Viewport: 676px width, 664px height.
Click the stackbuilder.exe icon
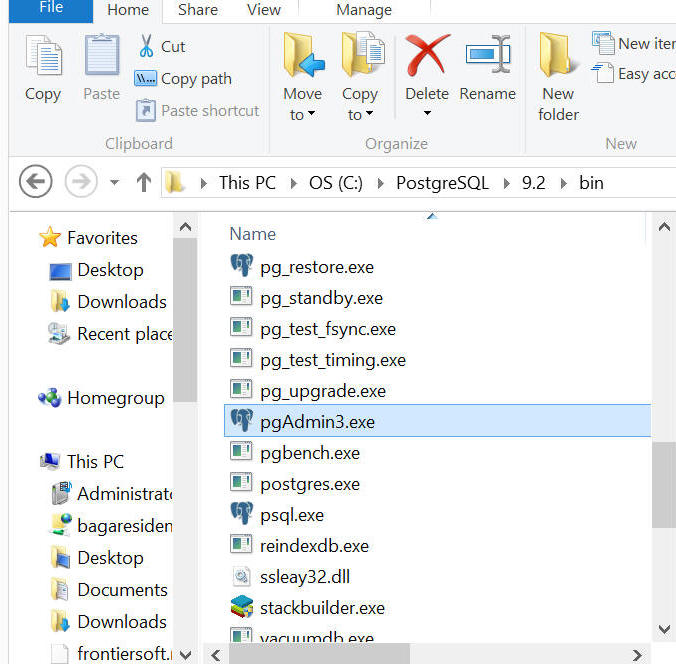click(x=241, y=606)
